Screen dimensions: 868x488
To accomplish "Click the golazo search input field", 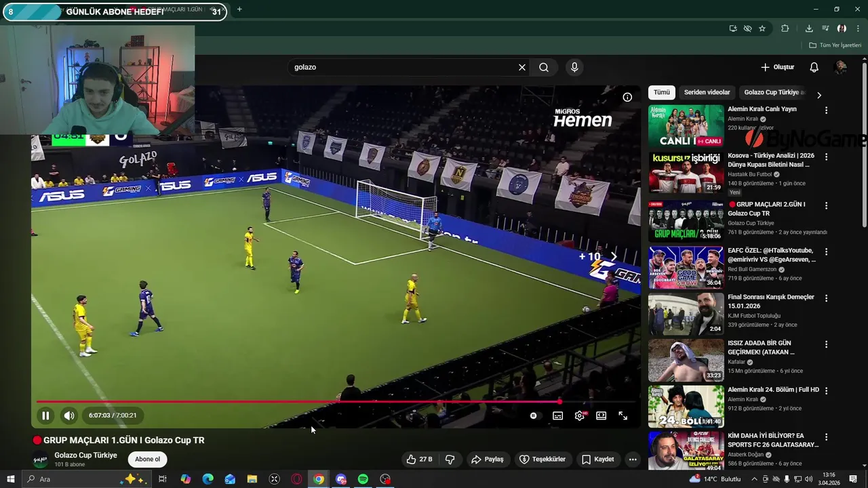I will [x=403, y=67].
